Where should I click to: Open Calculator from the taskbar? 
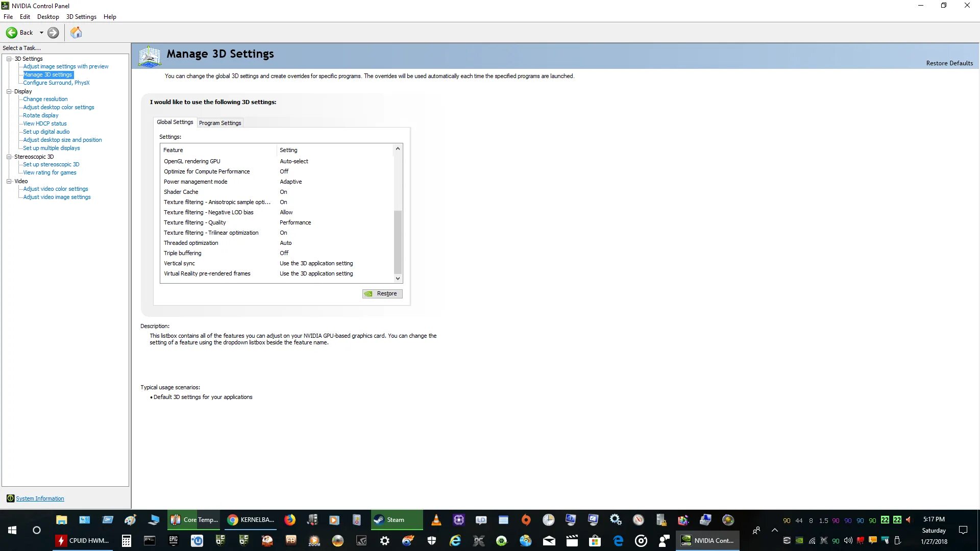(x=127, y=541)
